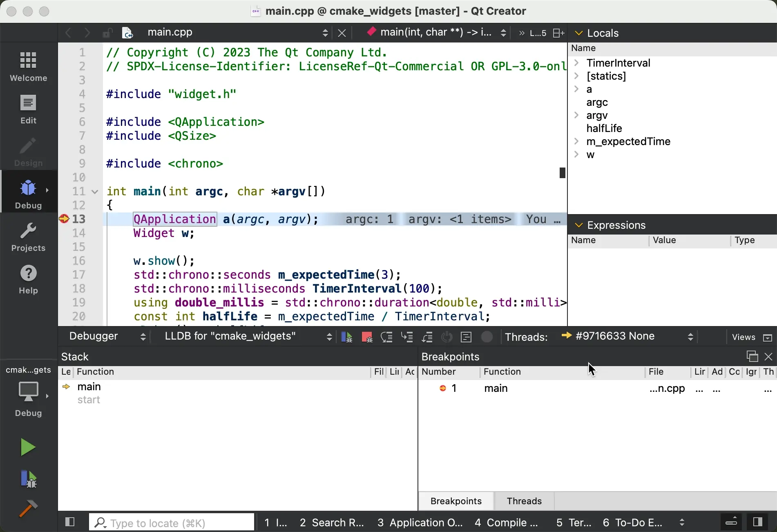Image resolution: width=777 pixels, height=532 pixels.
Task: Expand argv in the Locals view
Action: click(577, 115)
